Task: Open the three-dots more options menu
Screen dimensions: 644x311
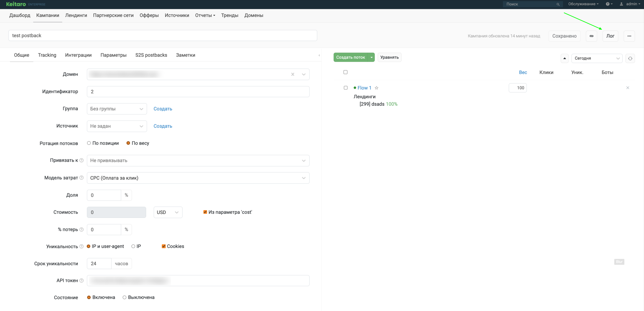Action: pos(629,36)
